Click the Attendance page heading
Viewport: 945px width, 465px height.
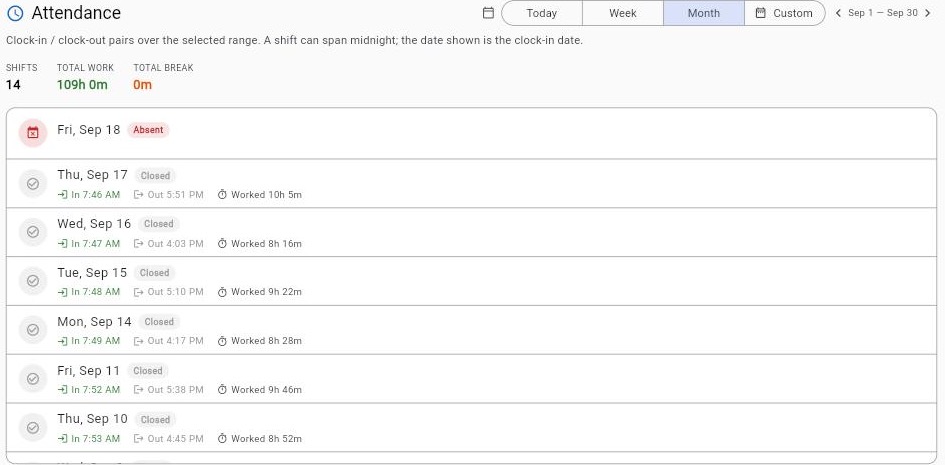pos(76,13)
